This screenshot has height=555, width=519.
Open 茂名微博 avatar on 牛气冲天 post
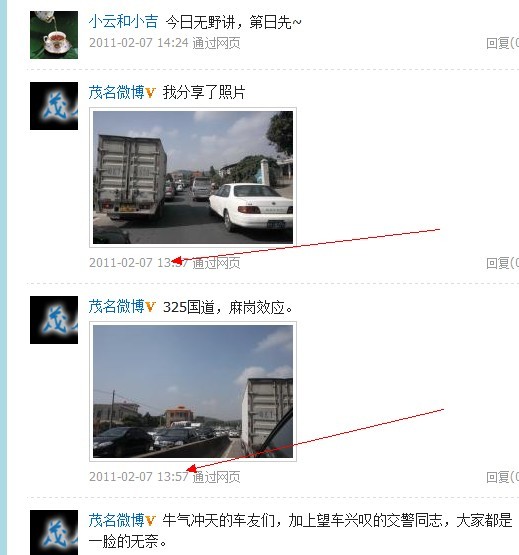click(x=54, y=533)
